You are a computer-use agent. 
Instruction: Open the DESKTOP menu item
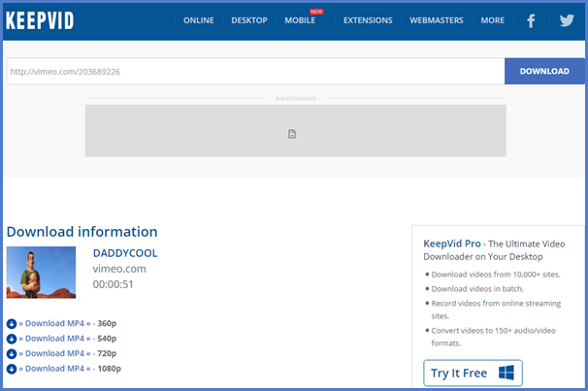click(249, 20)
